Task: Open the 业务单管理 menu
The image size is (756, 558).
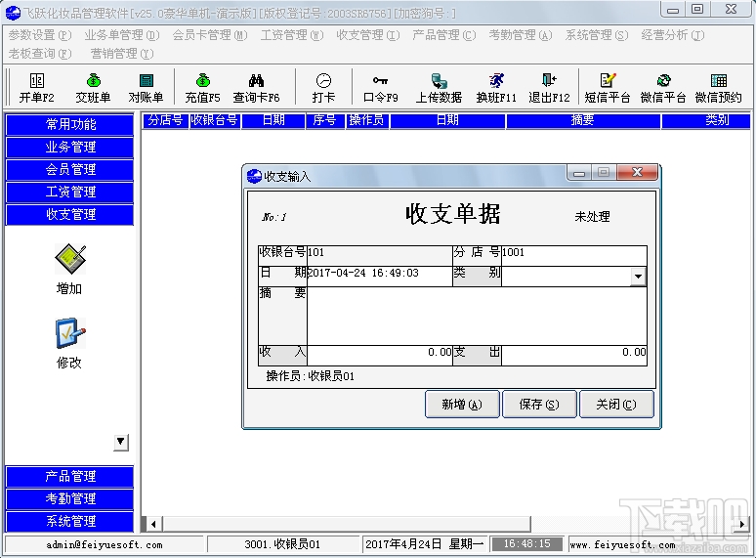Action: point(121,35)
